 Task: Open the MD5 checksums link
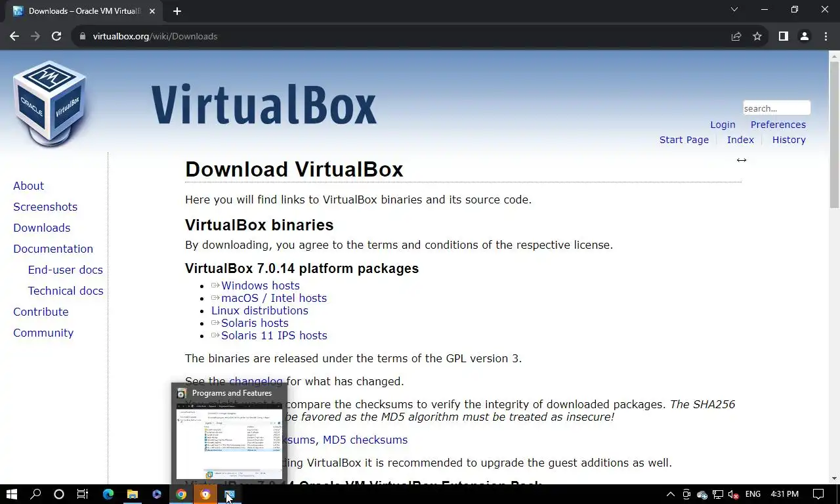click(x=365, y=440)
